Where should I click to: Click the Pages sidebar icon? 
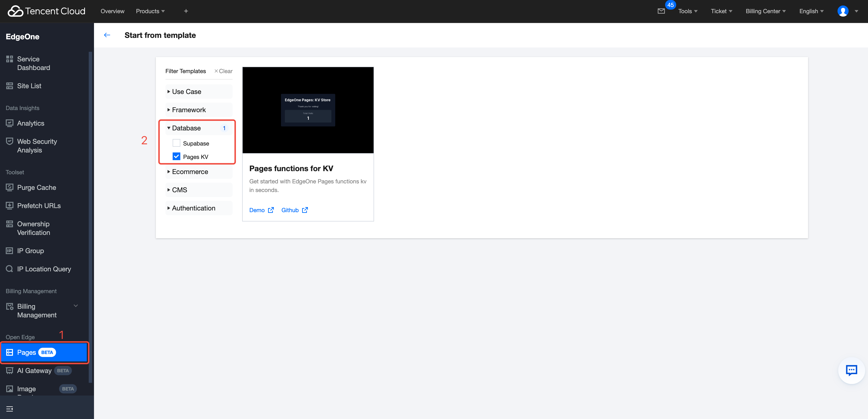[x=9, y=352]
